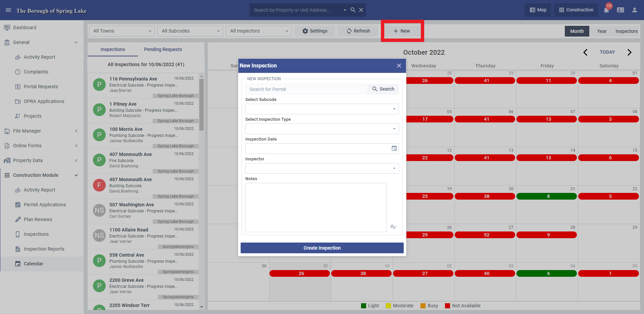
Task: Open the Inspection Date calendar picker icon
Action: pyautogui.click(x=394, y=148)
